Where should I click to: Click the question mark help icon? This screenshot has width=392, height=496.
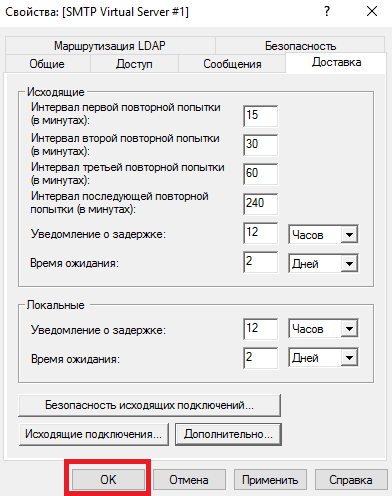coord(327,12)
